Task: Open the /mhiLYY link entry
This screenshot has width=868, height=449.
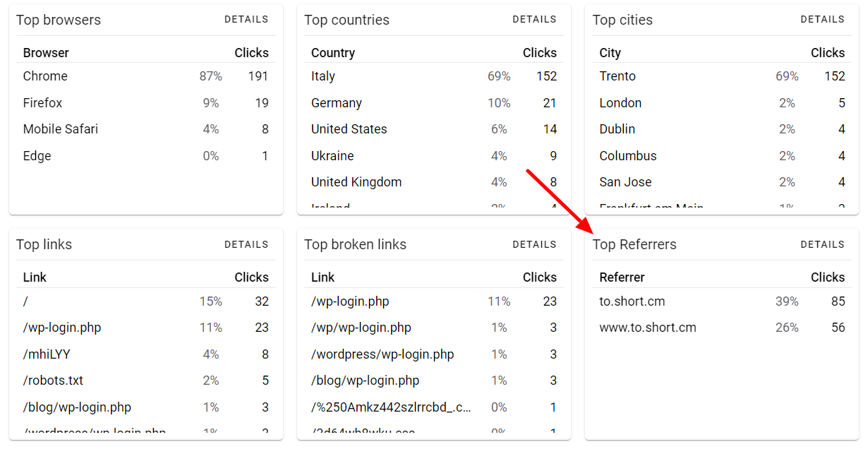Action: pyautogui.click(x=46, y=354)
